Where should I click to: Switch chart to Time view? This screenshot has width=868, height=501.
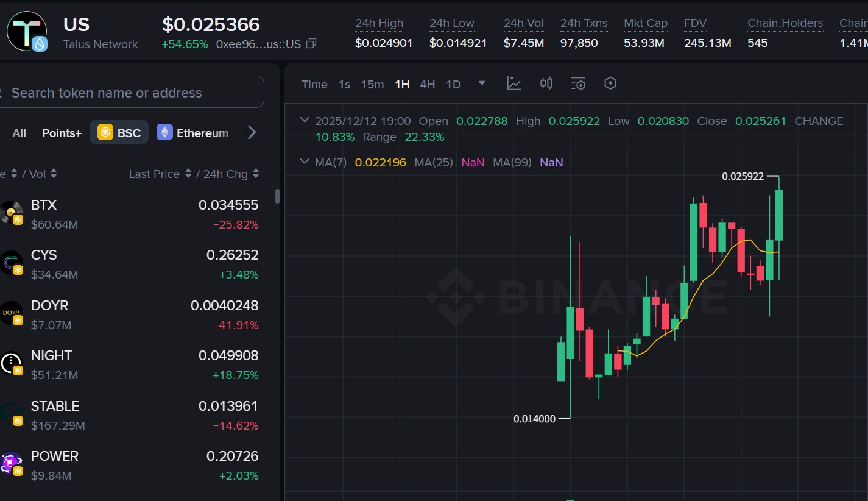point(314,84)
